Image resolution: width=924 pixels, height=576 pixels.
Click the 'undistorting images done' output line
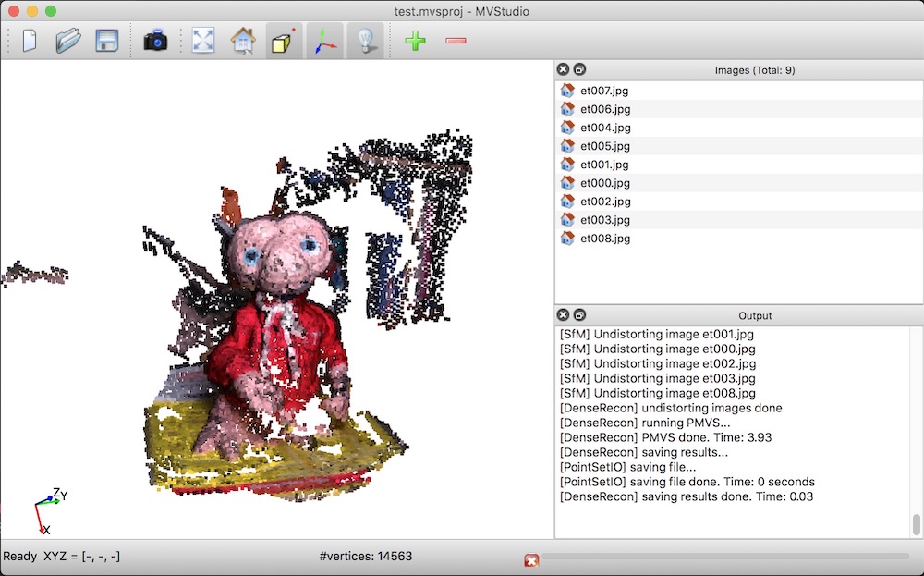(x=671, y=408)
